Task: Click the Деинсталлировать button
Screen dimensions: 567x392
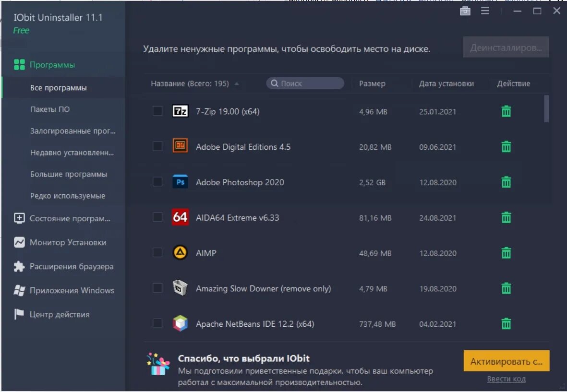Action: click(506, 48)
